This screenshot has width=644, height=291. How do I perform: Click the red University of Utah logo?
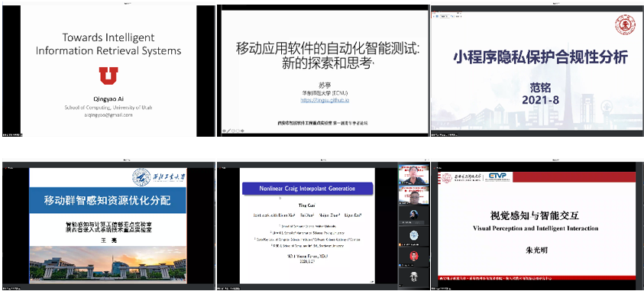click(108, 76)
